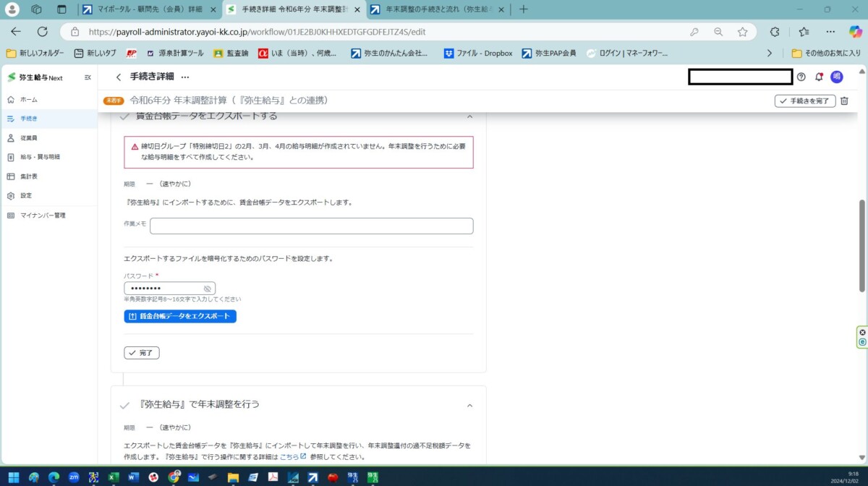Collapse the 『弥生給与』で年末調整を行う section
868x486 pixels.
tap(469, 404)
